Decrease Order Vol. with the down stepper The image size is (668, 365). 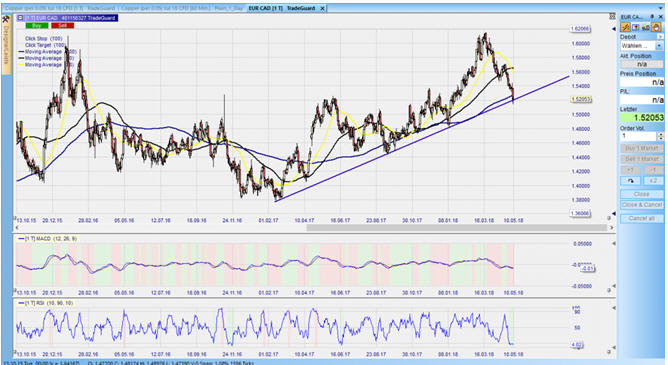coord(660,138)
